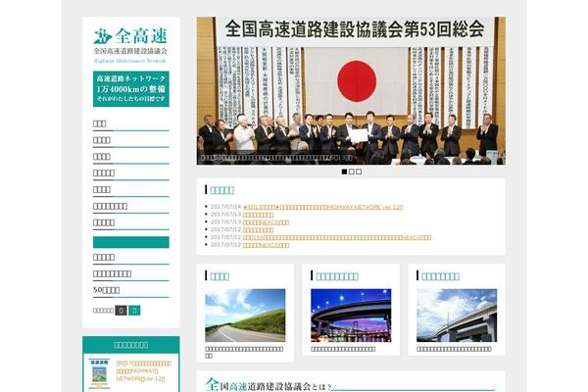Click the 全国高速道路建設協議会とは？ heading

coord(269,385)
